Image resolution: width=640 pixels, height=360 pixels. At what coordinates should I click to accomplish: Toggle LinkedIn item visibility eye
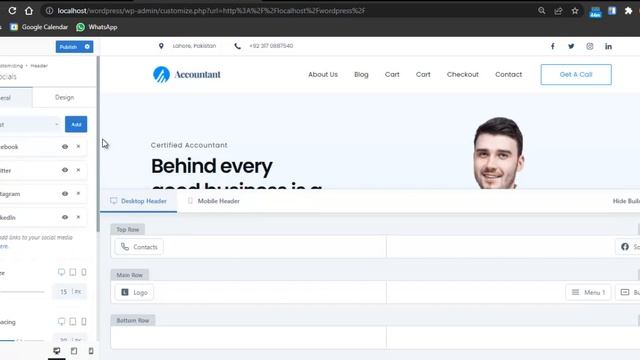(x=65, y=217)
